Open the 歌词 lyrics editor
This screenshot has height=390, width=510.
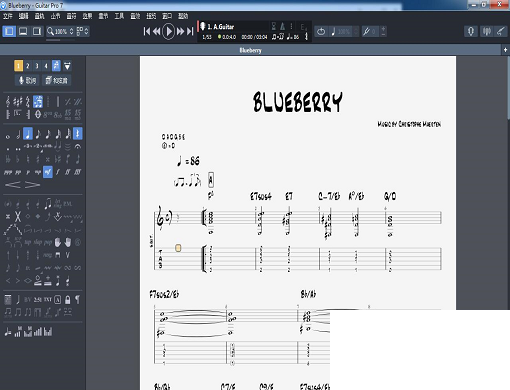27,80
